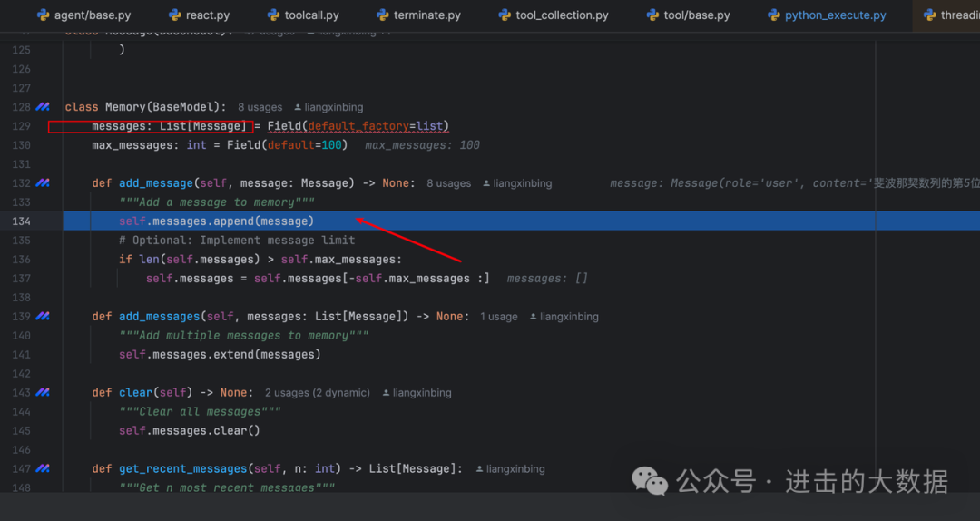Screen dimensions: 980x521
Task: Click gutter icon beside def get_recent_messages line
Action: [x=43, y=468]
